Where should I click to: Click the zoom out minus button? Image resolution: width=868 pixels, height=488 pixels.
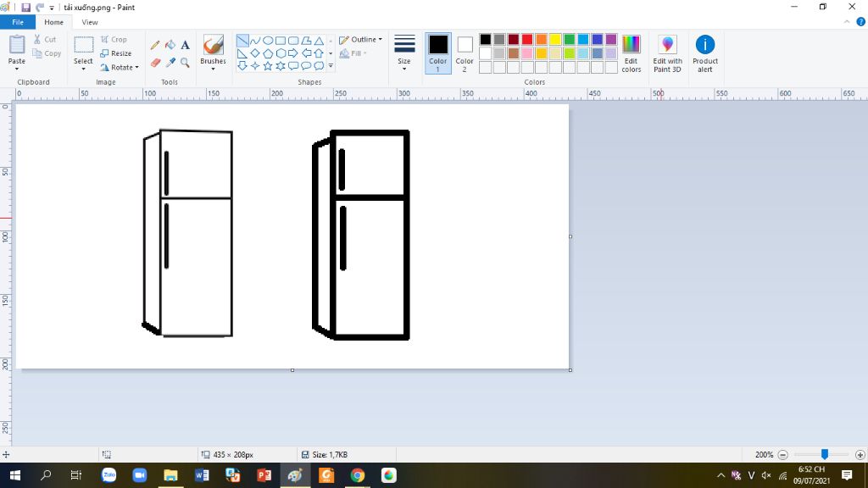click(x=782, y=455)
